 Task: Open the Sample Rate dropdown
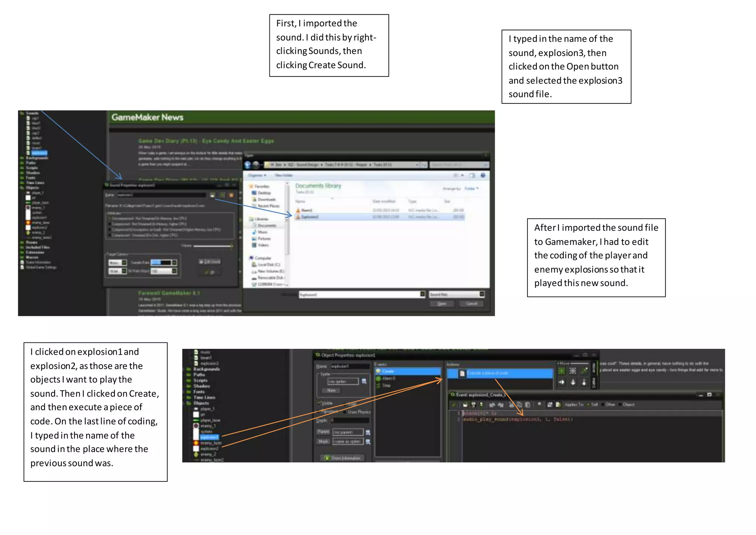pos(174,262)
